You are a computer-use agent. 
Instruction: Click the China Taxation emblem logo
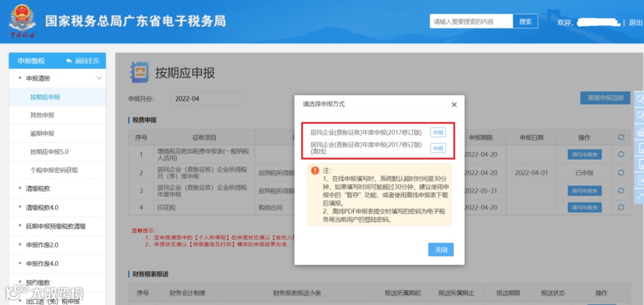pyautogui.click(x=23, y=22)
